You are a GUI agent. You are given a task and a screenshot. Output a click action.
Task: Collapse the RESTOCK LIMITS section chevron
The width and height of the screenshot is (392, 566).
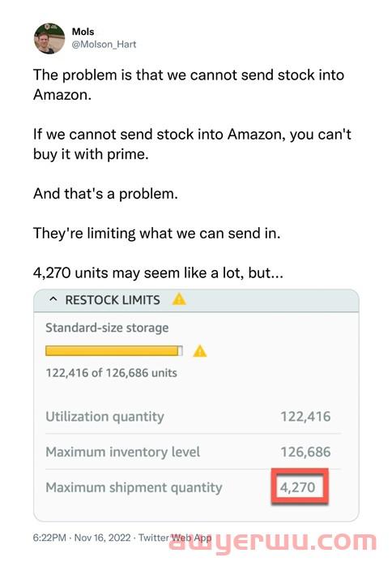(53, 299)
